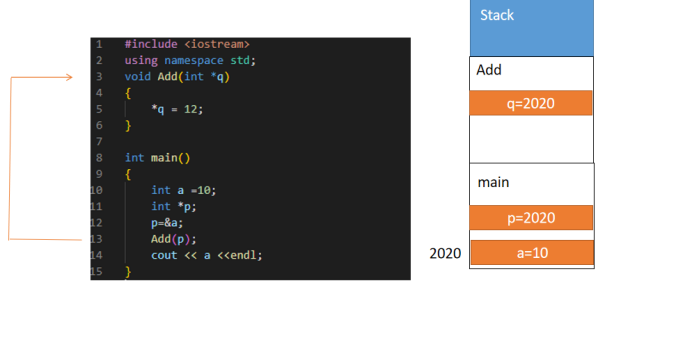Click the orange a=10 box
Image resolution: width=692 pixels, height=364 pixels.
[532, 253]
